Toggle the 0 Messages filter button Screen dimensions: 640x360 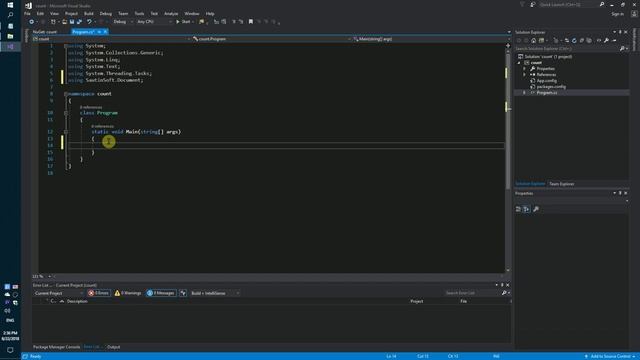161,293
